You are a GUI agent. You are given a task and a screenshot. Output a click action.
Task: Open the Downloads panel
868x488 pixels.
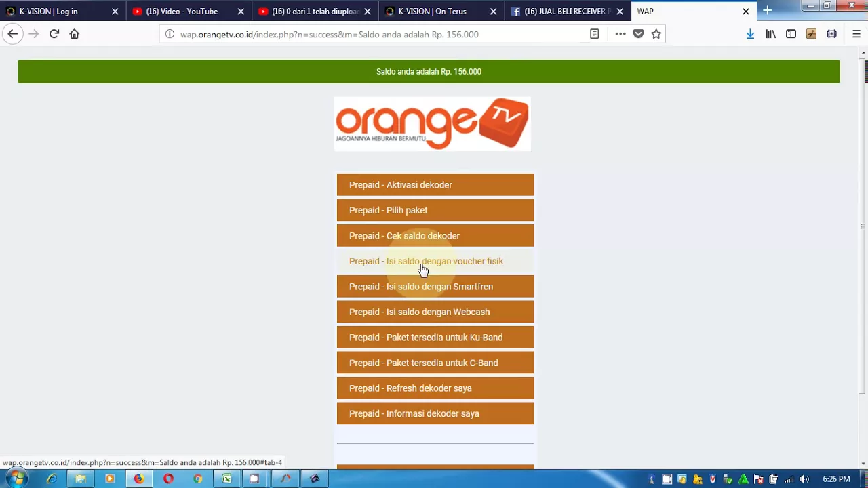(750, 34)
